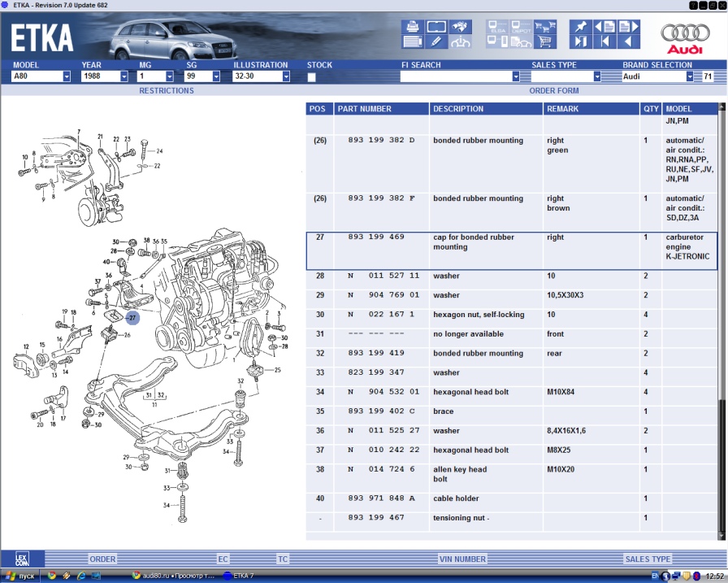Click the pencil edit icon
The image size is (728, 583).
pos(436,41)
